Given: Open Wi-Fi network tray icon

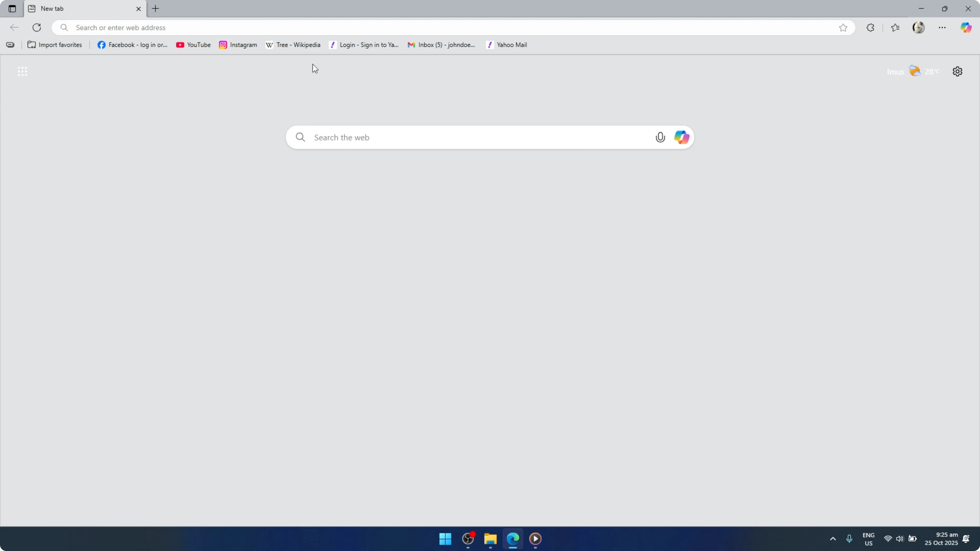Looking at the screenshot, I should click(x=888, y=539).
